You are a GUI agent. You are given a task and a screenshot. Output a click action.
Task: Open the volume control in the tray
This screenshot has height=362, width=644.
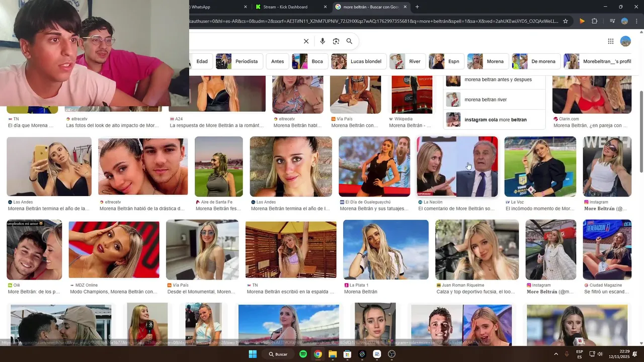[600, 354]
